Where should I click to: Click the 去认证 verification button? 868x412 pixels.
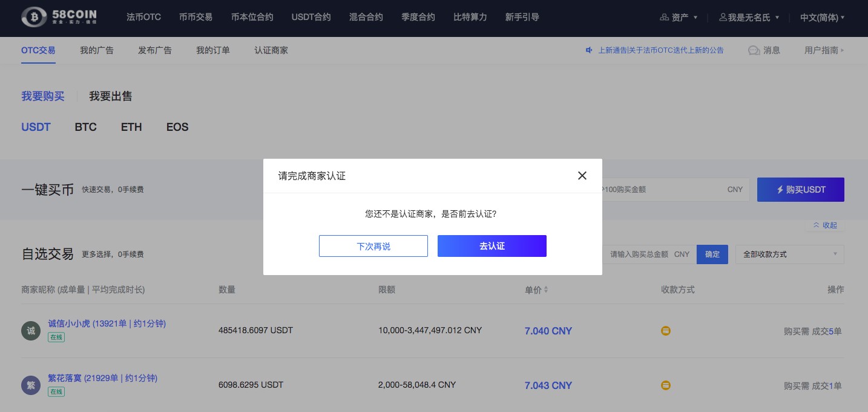tap(492, 246)
